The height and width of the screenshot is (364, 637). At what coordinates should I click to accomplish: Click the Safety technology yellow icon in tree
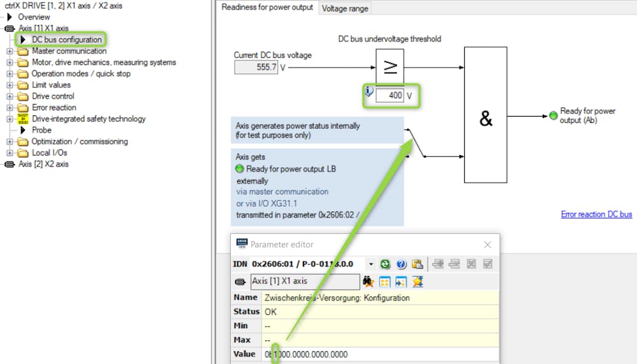click(23, 119)
